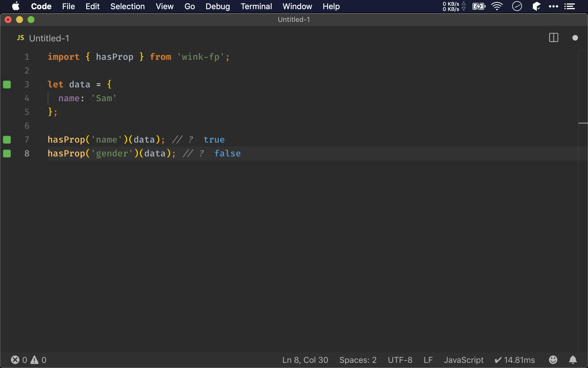Split the editor to the right
Viewport: 588px width, 368px height.
click(x=554, y=38)
